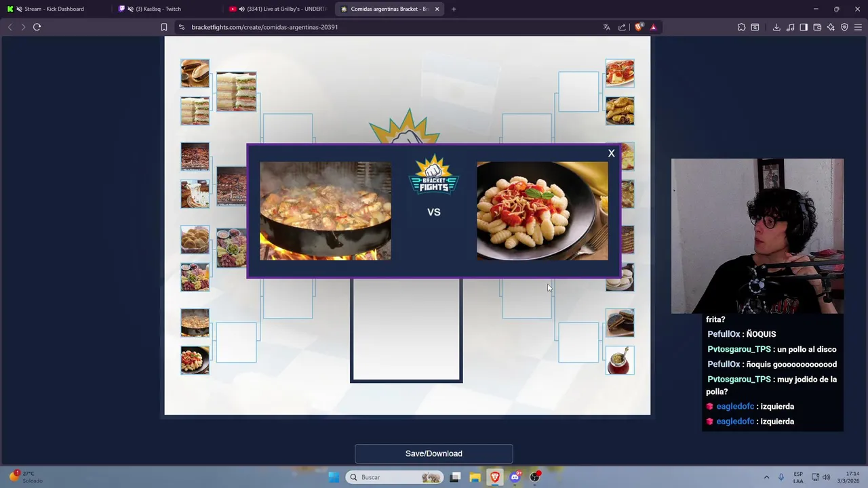Viewport: 868px width, 488px height.
Task: Reload the current page
Action: [37, 27]
